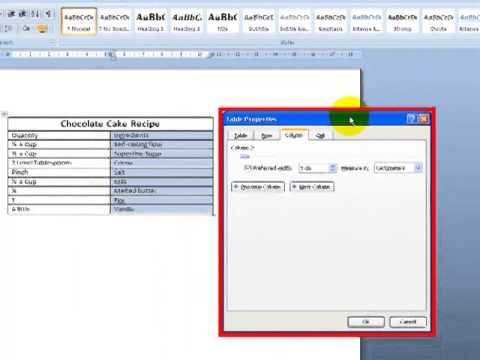Click the "Vanilla" cell
The image size is (480, 360).
(161, 209)
